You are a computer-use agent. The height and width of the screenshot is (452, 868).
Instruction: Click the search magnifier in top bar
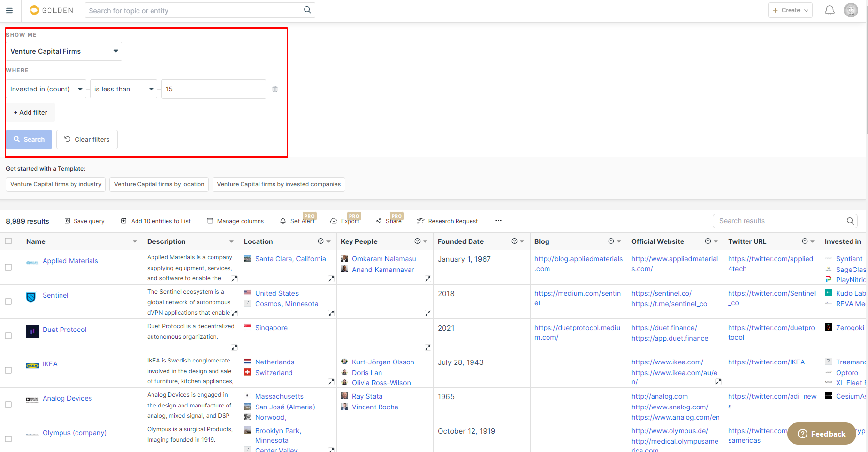pyautogui.click(x=307, y=10)
